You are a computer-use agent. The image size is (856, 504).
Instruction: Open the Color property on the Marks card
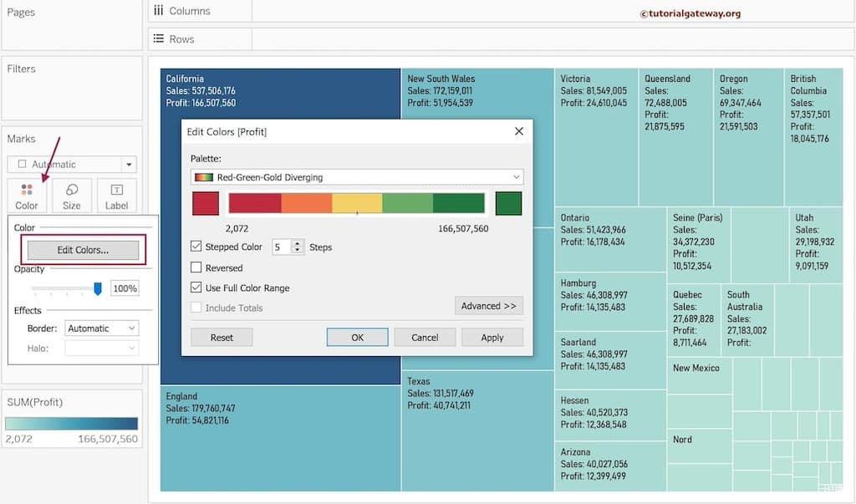(x=26, y=196)
